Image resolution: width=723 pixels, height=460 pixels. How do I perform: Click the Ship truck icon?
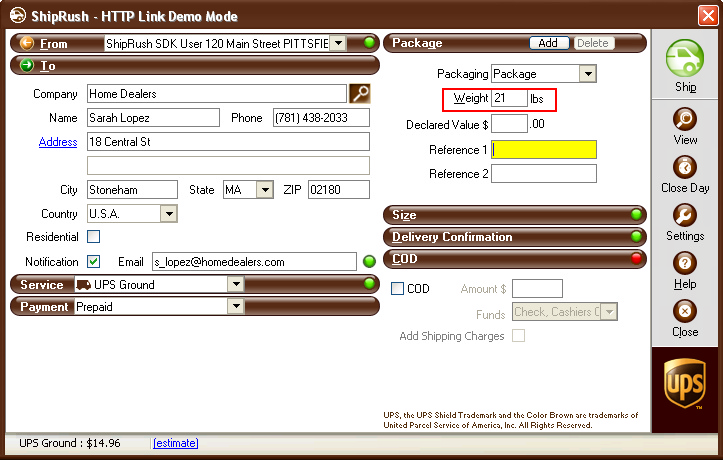coord(685,58)
